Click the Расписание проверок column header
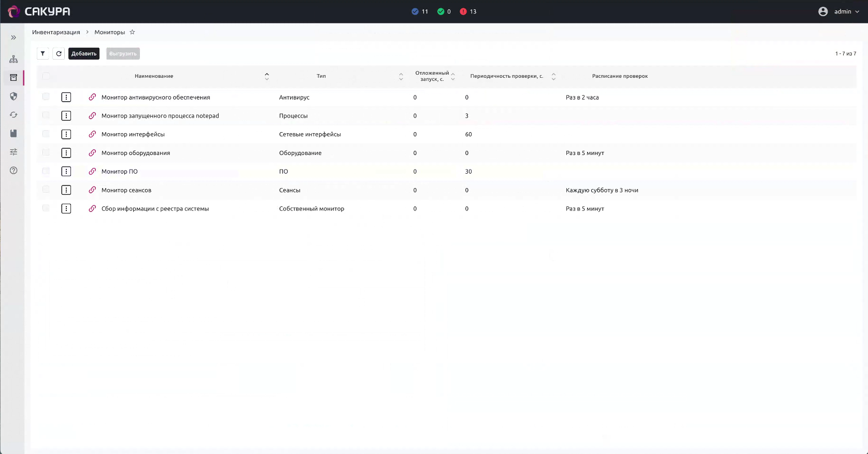This screenshot has width=868, height=454. click(620, 76)
